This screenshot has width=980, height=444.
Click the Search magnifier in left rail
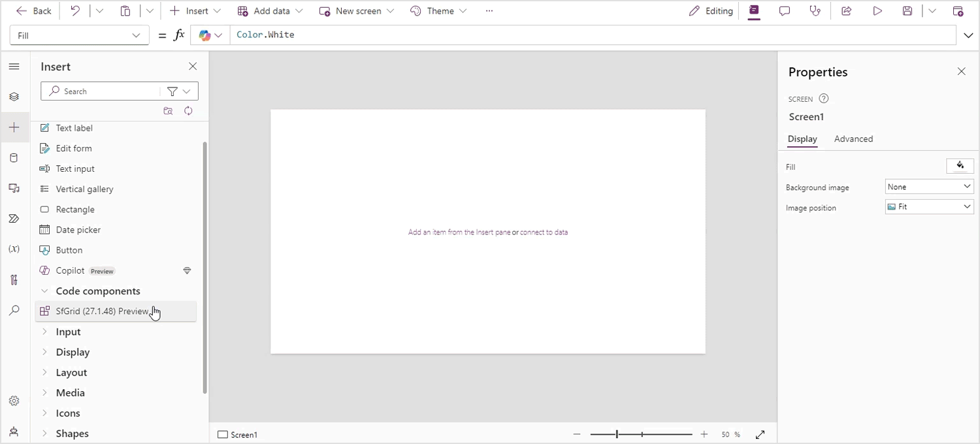point(14,311)
